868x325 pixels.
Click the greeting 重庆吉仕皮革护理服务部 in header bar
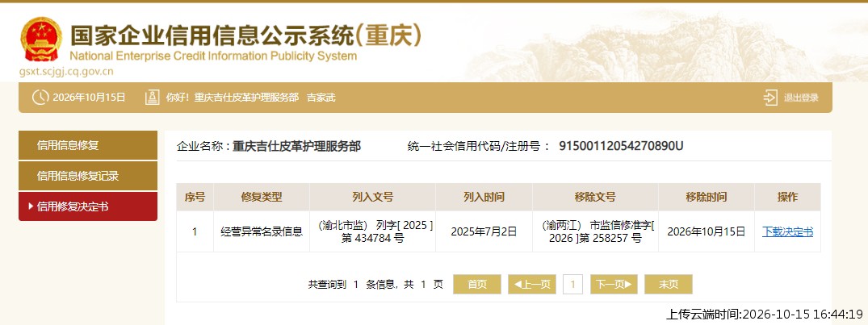[246, 98]
